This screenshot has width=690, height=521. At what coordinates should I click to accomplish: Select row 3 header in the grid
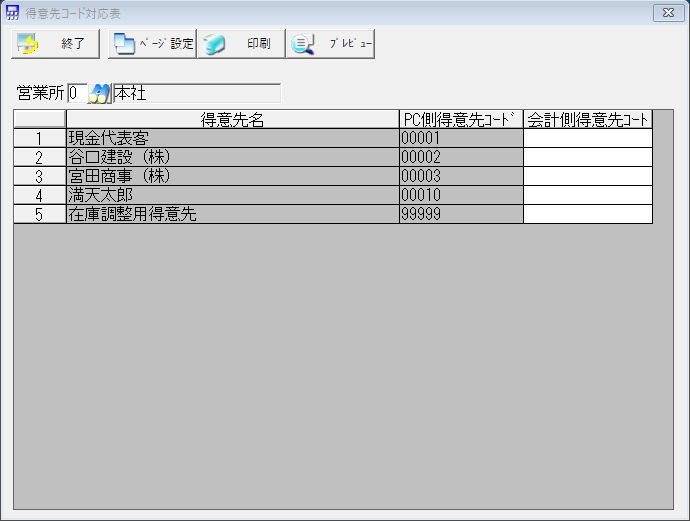(39, 176)
